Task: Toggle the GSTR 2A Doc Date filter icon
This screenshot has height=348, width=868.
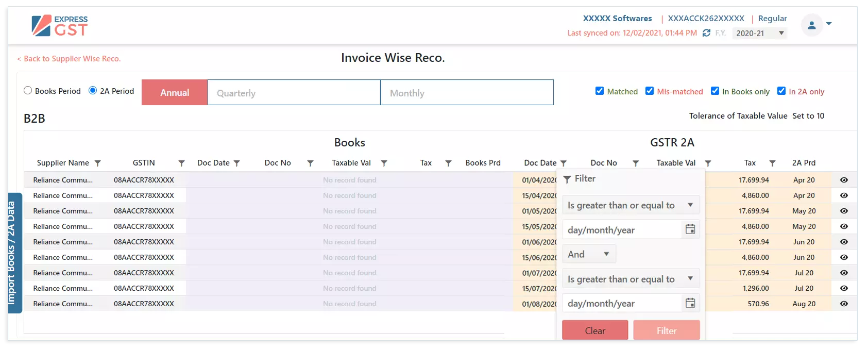Action: click(x=564, y=163)
